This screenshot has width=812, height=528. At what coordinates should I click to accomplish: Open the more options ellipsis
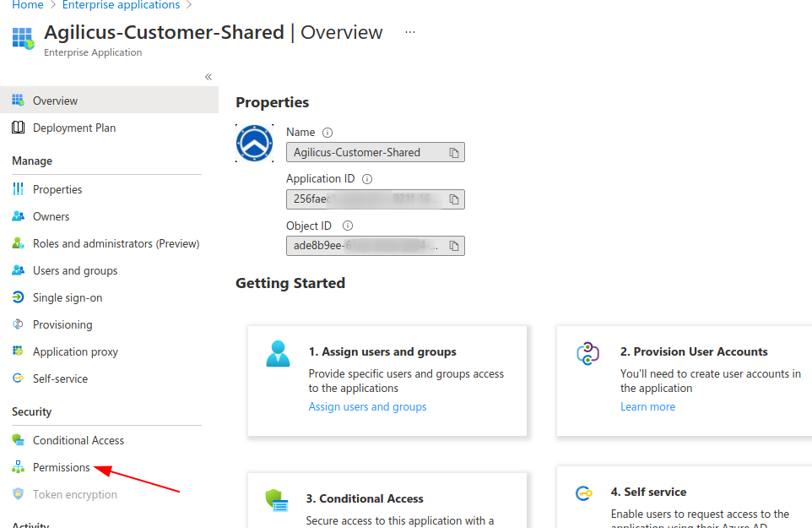click(x=410, y=32)
